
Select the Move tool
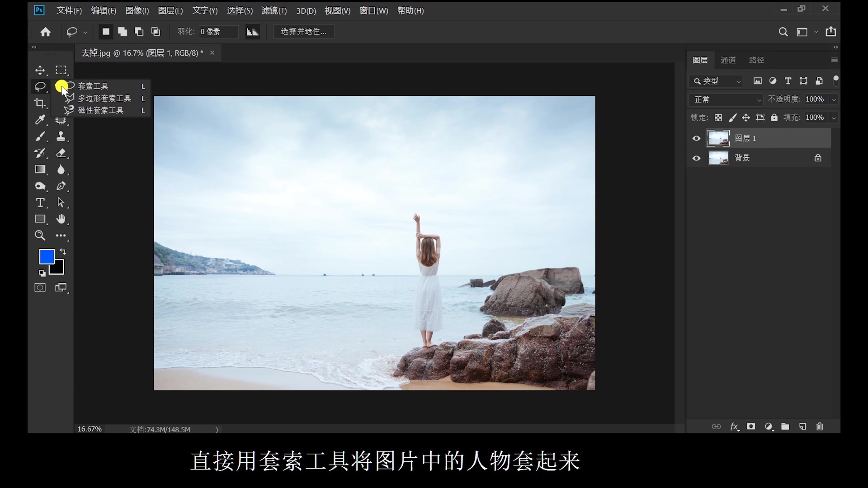click(x=40, y=70)
